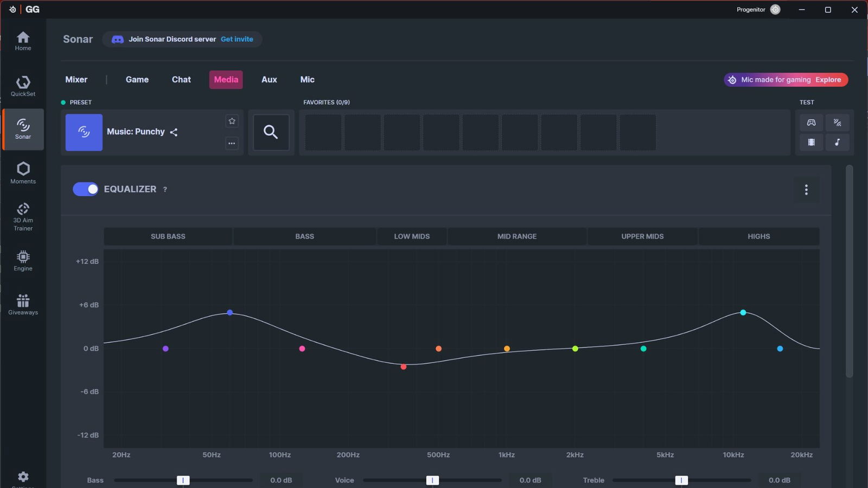This screenshot has width=868, height=488.
Task: Open the Giveaways page
Action: tap(23, 304)
